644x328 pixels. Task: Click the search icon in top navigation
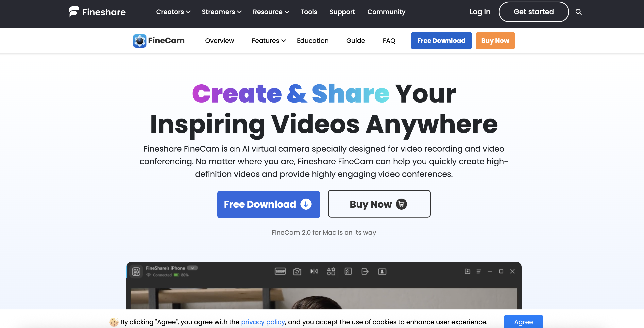tap(579, 11)
